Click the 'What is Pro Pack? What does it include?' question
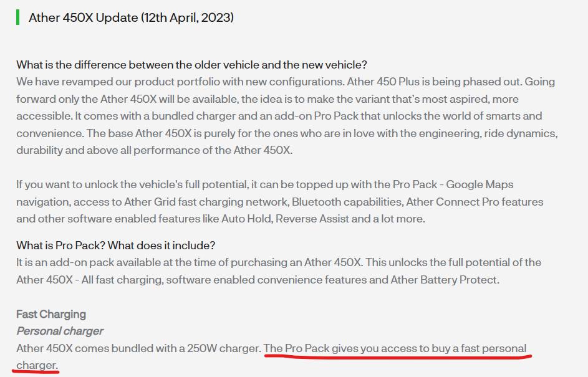588x377 pixels. (x=116, y=246)
